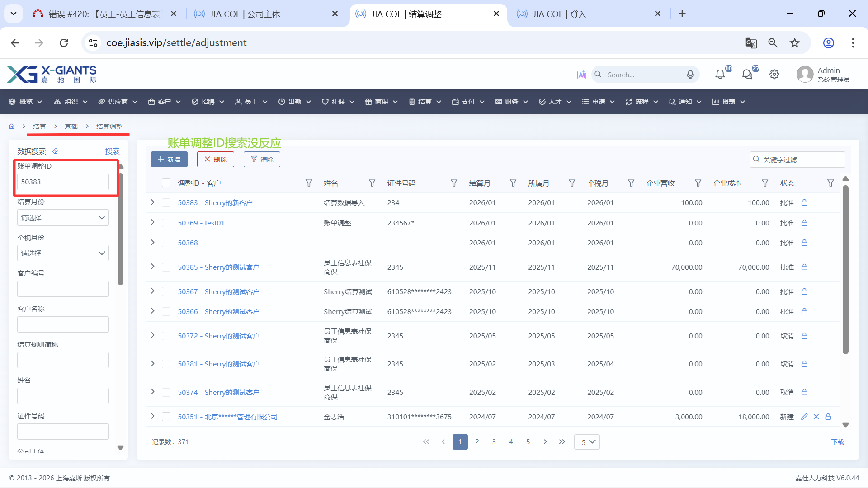
Task: Click lock icon on row 50383
Action: coord(804,202)
